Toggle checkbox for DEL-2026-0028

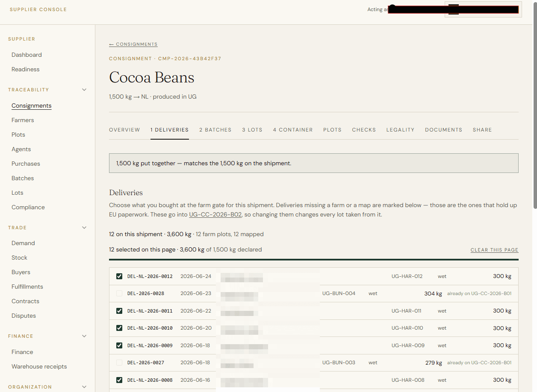tap(119, 293)
